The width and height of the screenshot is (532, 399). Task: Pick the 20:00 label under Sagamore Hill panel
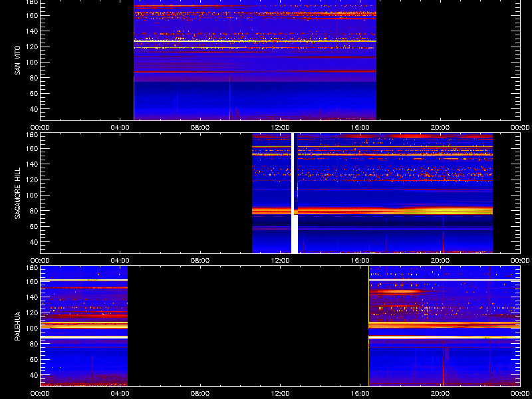[440, 261]
